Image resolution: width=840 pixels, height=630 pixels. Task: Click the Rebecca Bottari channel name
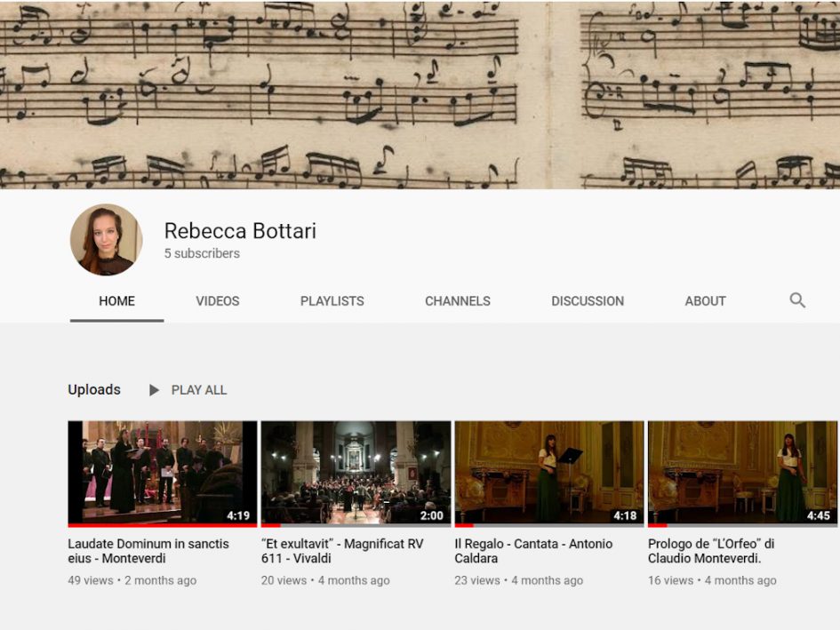240,231
